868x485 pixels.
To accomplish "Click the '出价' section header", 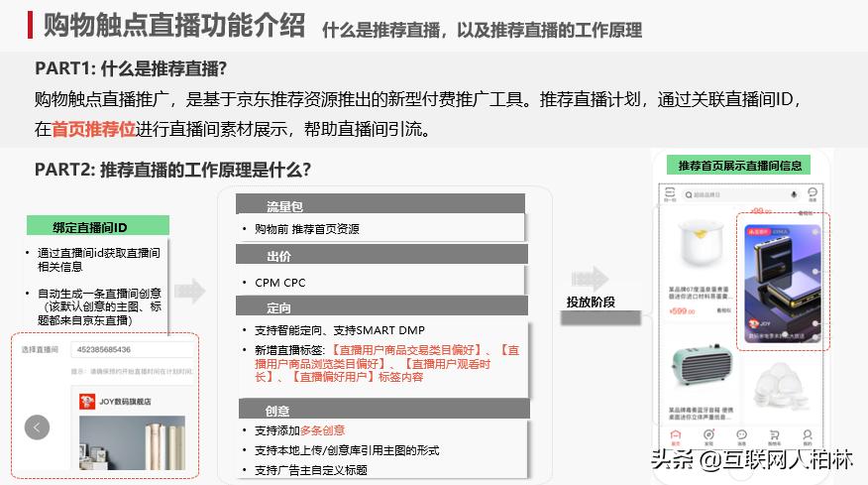I will [381, 255].
